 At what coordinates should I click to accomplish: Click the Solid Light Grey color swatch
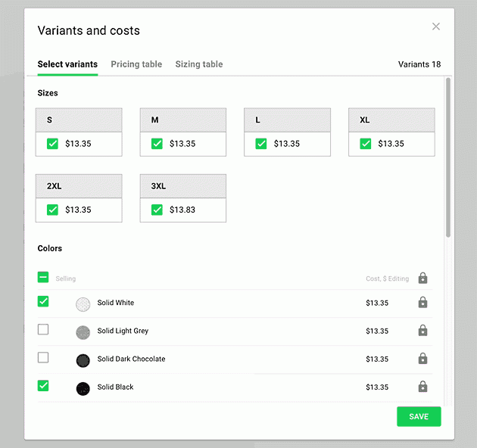click(x=83, y=332)
